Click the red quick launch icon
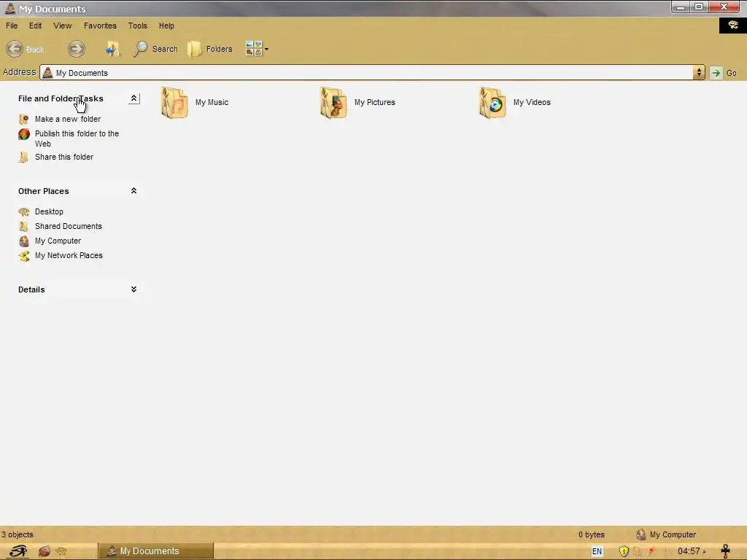747x560 pixels. 44,551
